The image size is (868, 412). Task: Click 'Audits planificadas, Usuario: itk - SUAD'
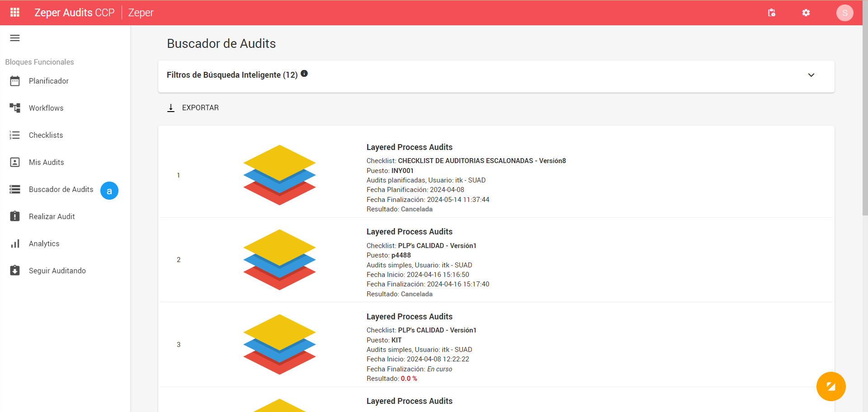426,180
